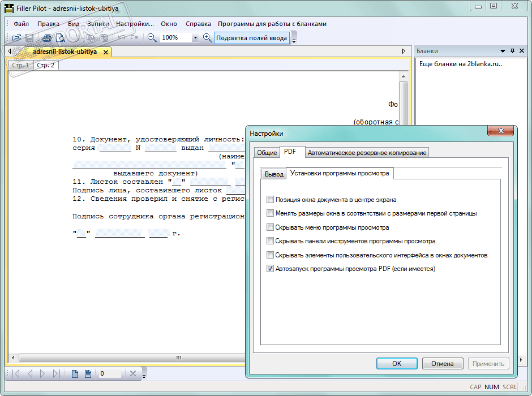The image size is (532, 396).
Task: Switch to the Вывод sub-tab
Action: pos(274,174)
